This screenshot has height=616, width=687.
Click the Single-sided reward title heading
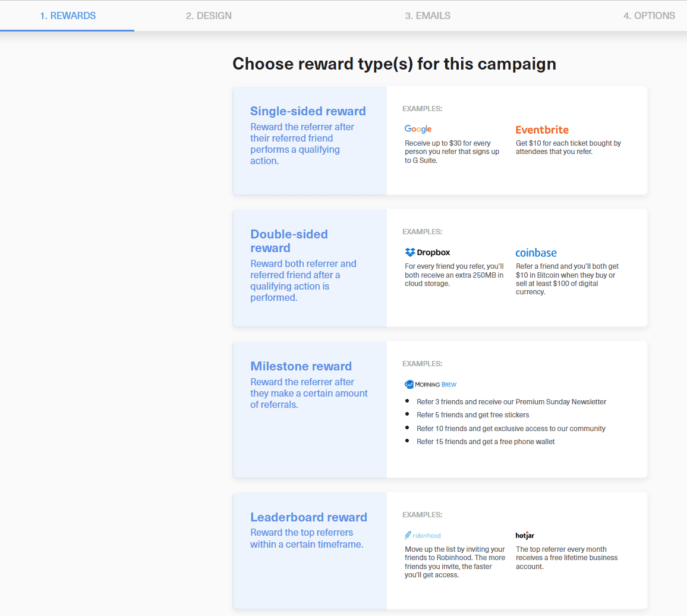tap(308, 111)
